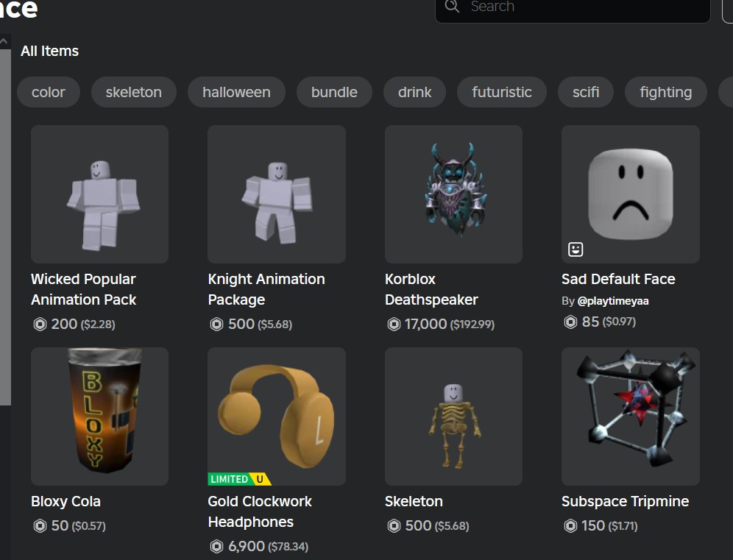Click Robux icon beside 50 price
The width and height of the screenshot is (733, 560).
coord(40,526)
